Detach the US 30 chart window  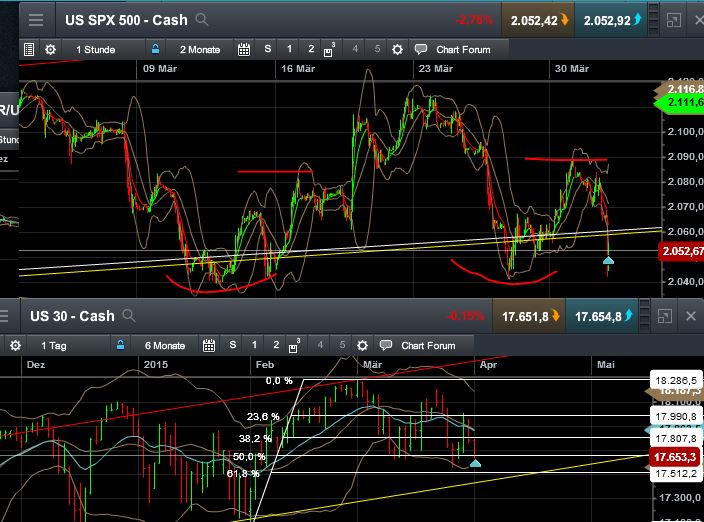click(x=664, y=316)
